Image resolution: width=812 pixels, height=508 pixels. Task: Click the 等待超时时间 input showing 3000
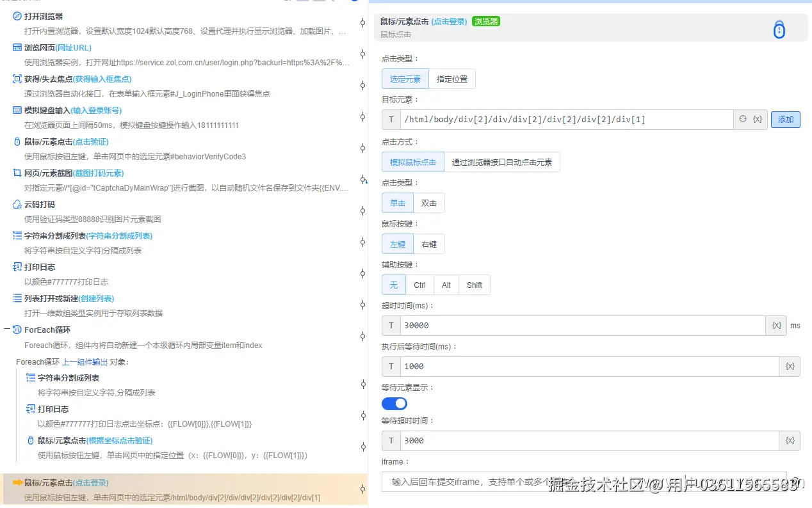(x=590, y=440)
